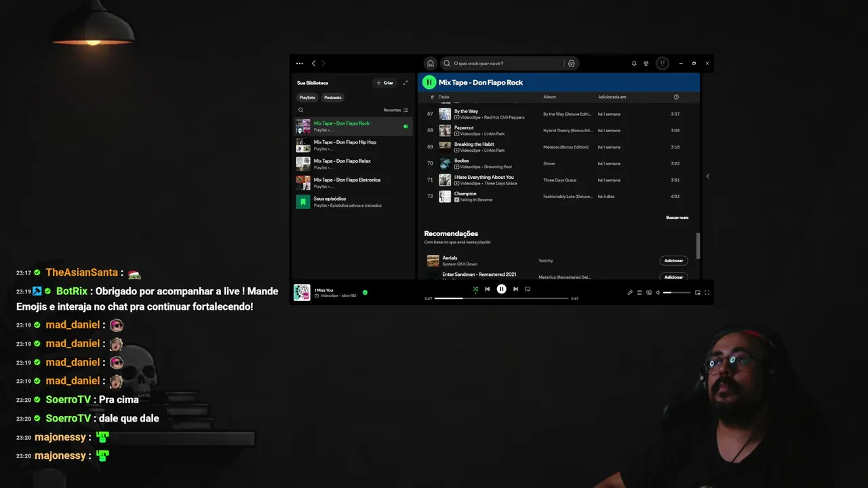Toggle the queue icon
868x488 pixels.
pyautogui.click(x=639, y=293)
